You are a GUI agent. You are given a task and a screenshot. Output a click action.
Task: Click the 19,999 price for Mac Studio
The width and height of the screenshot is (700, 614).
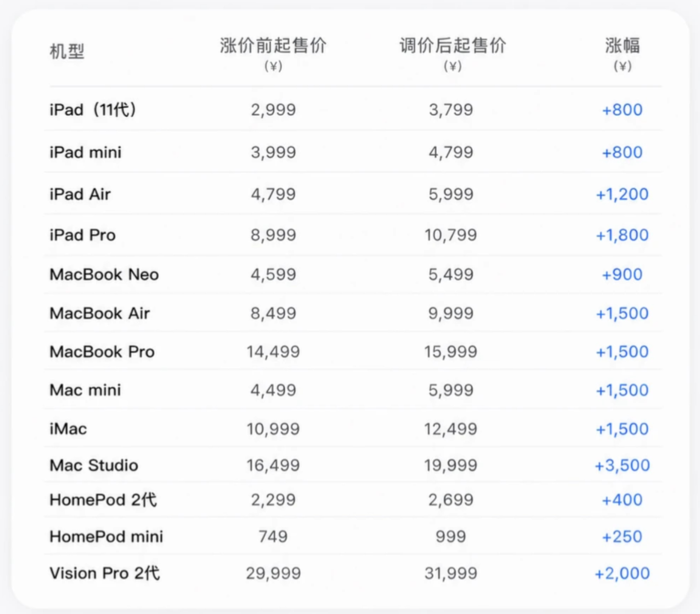(451, 465)
